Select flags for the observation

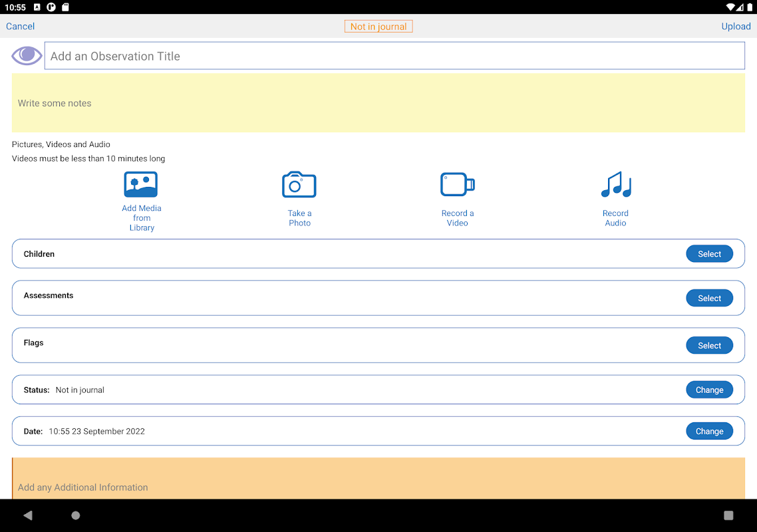709,346
